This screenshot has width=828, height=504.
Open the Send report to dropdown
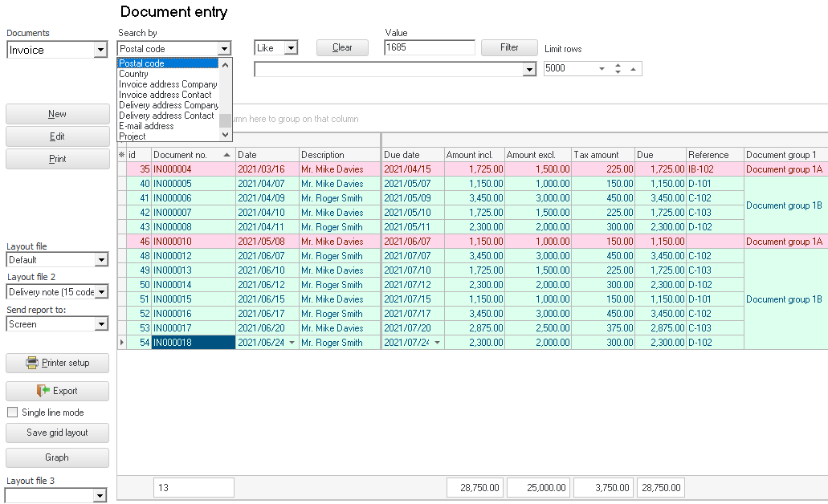(100, 324)
